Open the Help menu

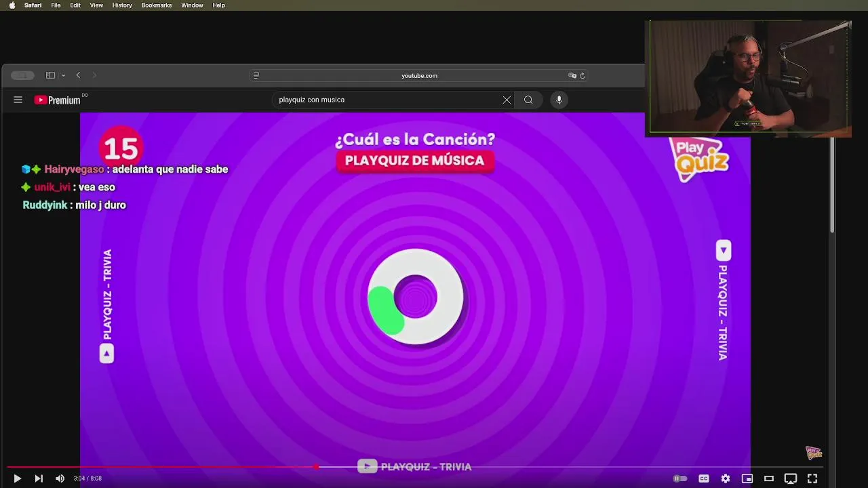point(218,5)
